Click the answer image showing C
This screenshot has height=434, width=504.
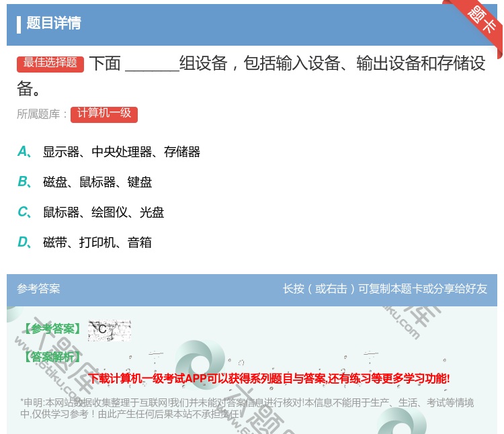(x=110, y=331)
